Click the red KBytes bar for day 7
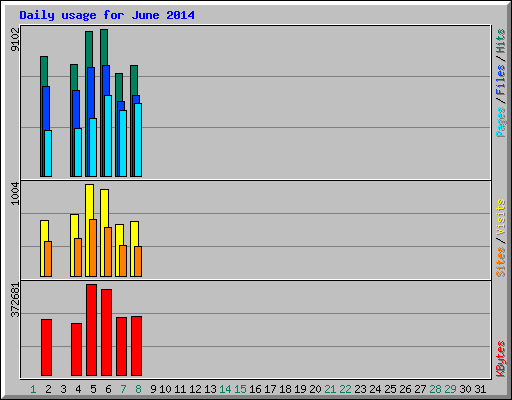 click(x=121, y=346)
